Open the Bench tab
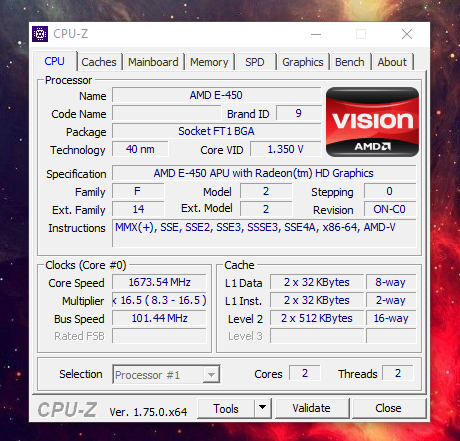The height and width of the screenshot is (441, 460). pyautogui.click(x=350, y=62)
